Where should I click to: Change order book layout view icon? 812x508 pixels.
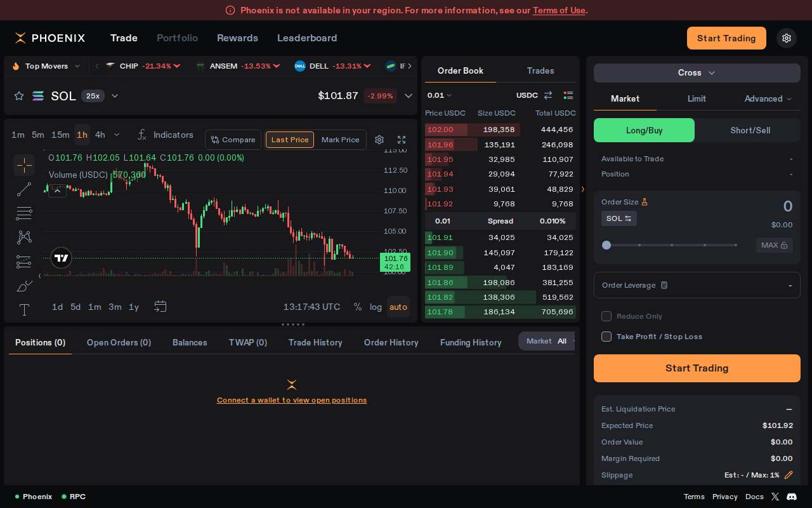568,95
